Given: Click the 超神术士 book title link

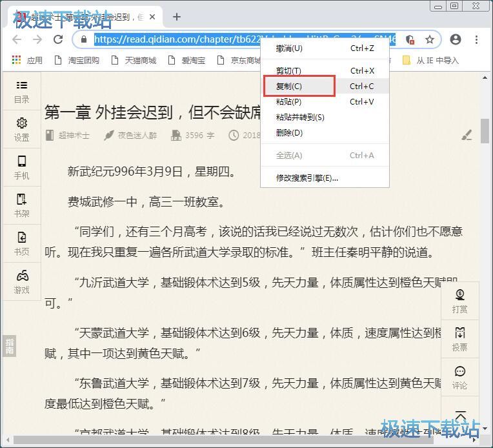Looking at the screenshot, I should coord(74,136).
